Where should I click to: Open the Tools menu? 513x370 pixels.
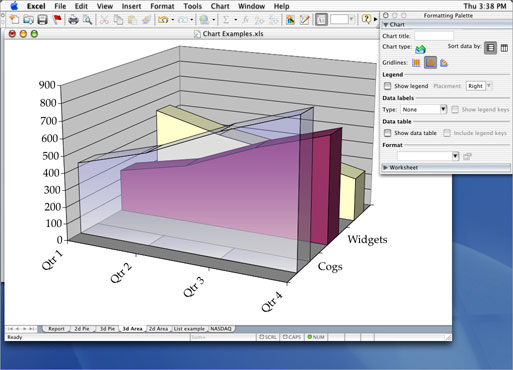point(193,6)
